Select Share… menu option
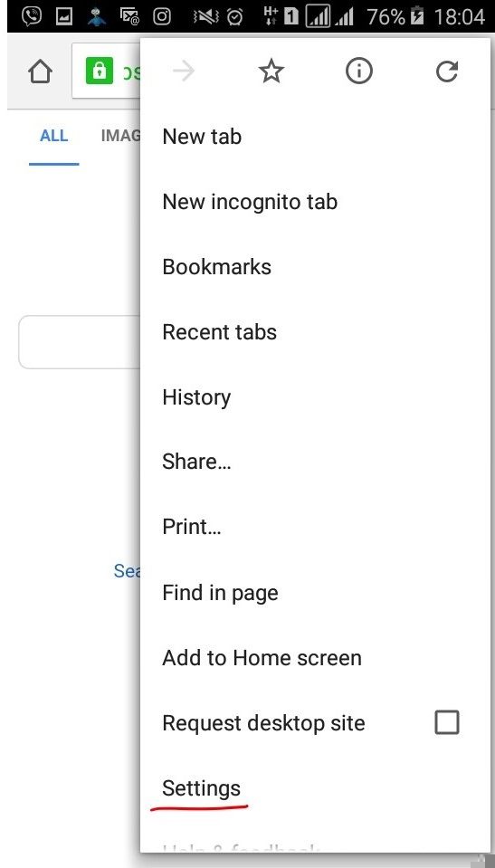 pyautogui.click(x=196, y=462)
